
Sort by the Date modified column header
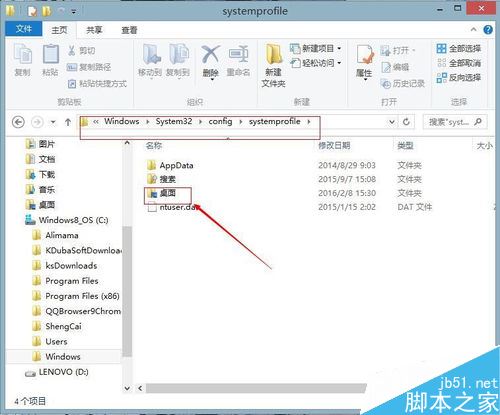(334, 145)
